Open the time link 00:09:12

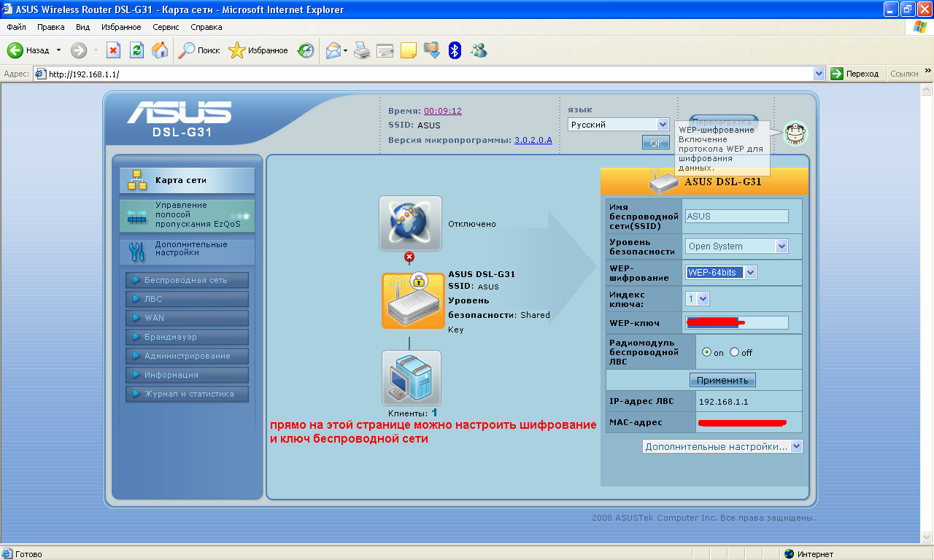click(x=443, y=111)
